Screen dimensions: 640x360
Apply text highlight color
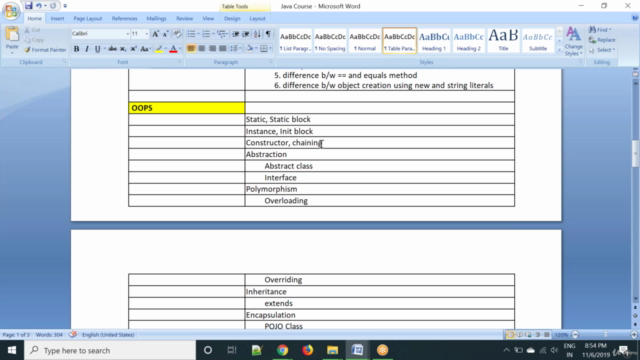(x=159, y=49)
